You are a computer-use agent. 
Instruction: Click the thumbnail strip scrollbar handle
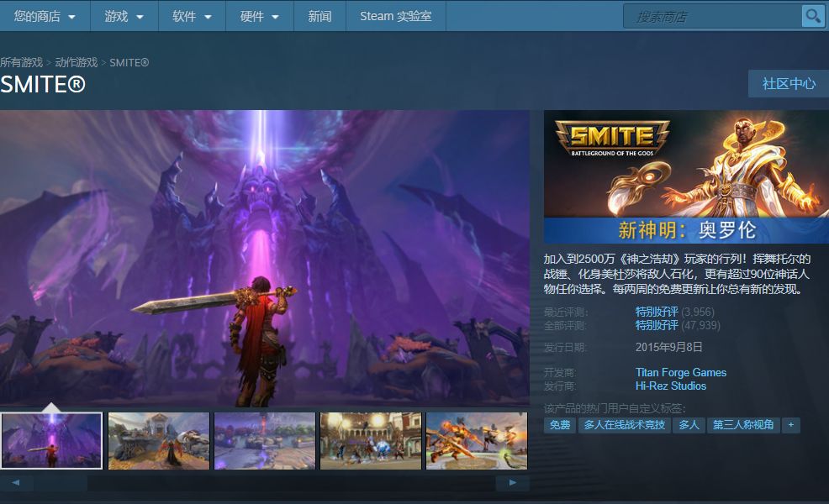pos(61,483)
